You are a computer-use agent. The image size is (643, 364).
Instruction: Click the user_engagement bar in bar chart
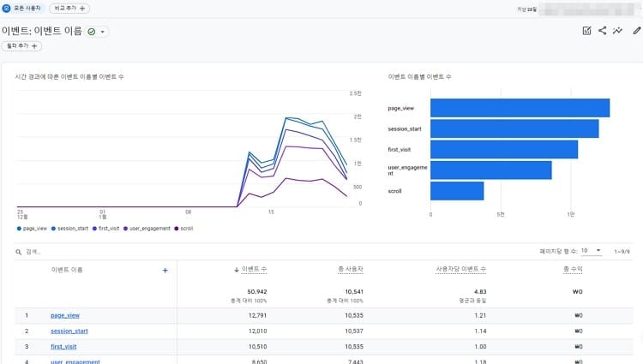[491, 170]
